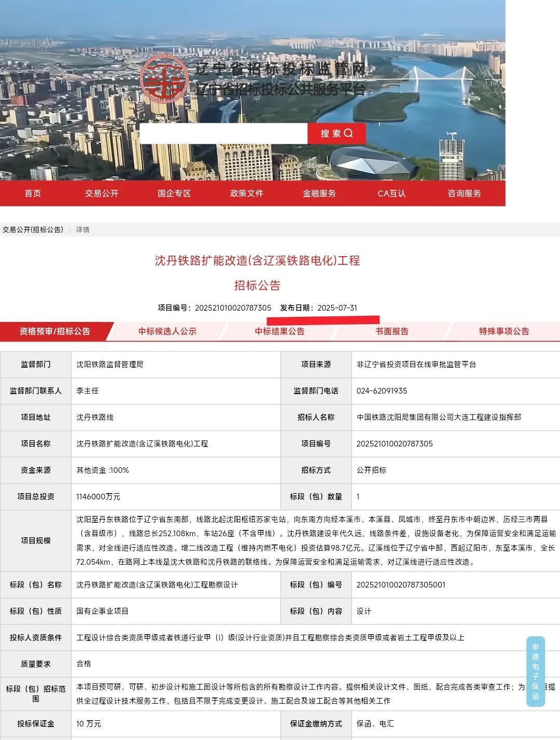Click the 详情 breadcrumb item
The image size is (560, 740).
click(x=83, y=230)
